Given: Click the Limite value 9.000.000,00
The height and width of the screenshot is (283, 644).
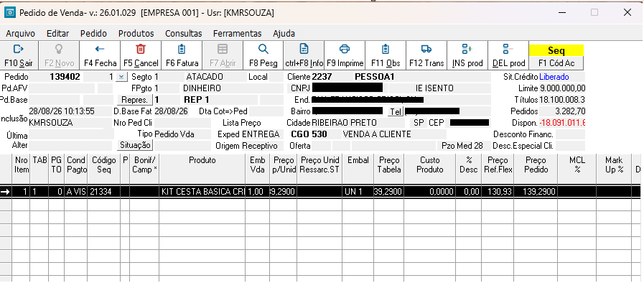Looking at the screenshot, I should (563, 88).
